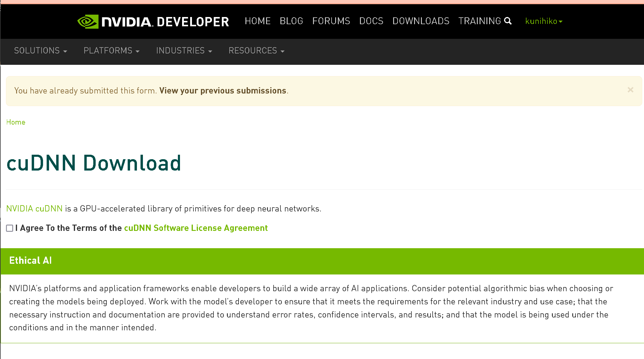This screenshot has width=644, height=359.
Task: Click the NVIDIA Developer logo
Action: click(153, 22)
